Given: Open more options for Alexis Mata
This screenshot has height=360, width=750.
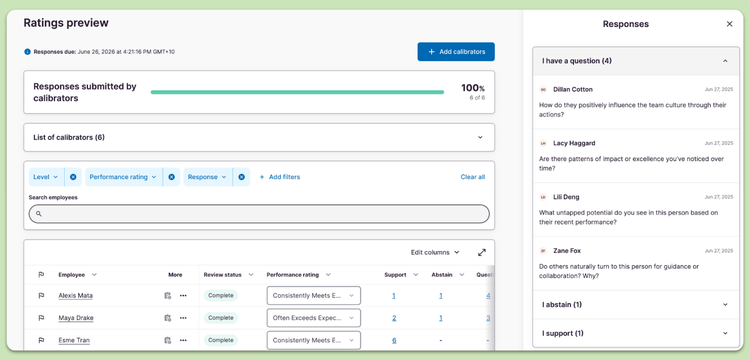Looking at the screenshot, I should (183, 296).
